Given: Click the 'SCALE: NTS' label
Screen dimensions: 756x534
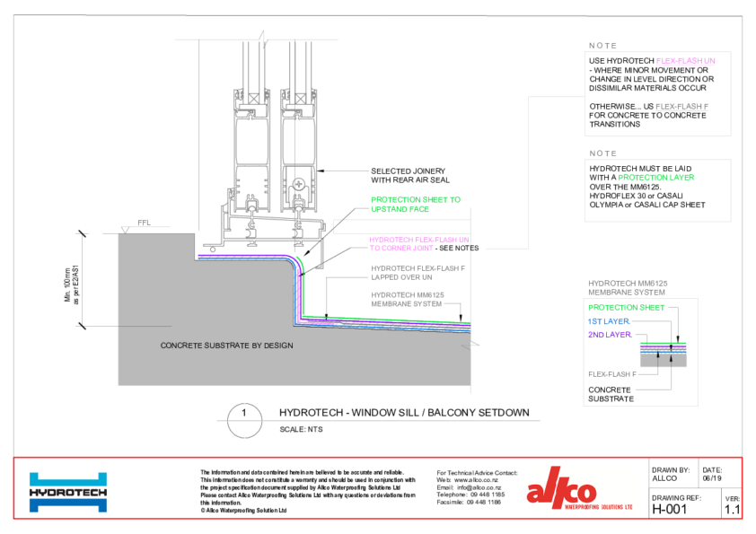Looking at the screenshot, I should point(301,429).
